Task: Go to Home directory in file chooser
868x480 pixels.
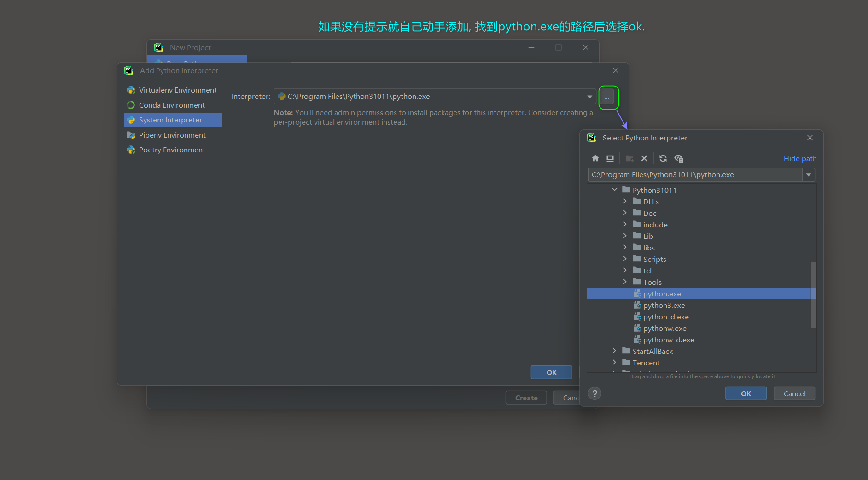Action: click(595, 158)
